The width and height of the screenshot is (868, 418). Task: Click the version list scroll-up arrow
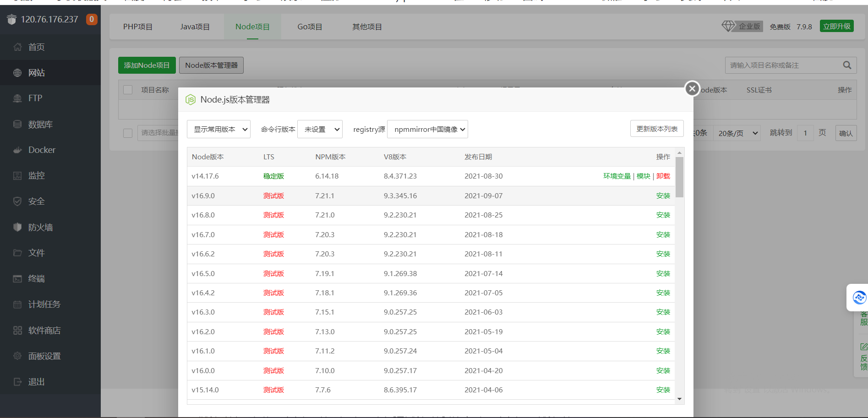(x=680, y=152)
